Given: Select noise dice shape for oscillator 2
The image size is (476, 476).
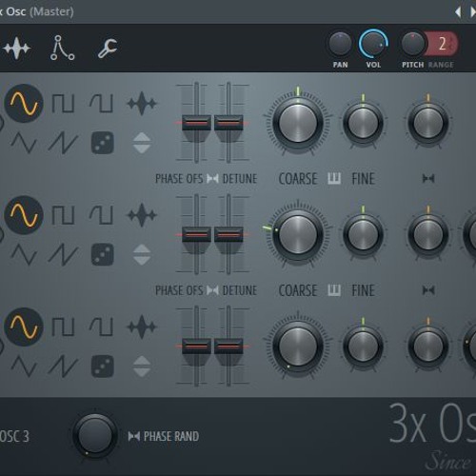Looking at the screenshot, I should click(x=103, y=254).
